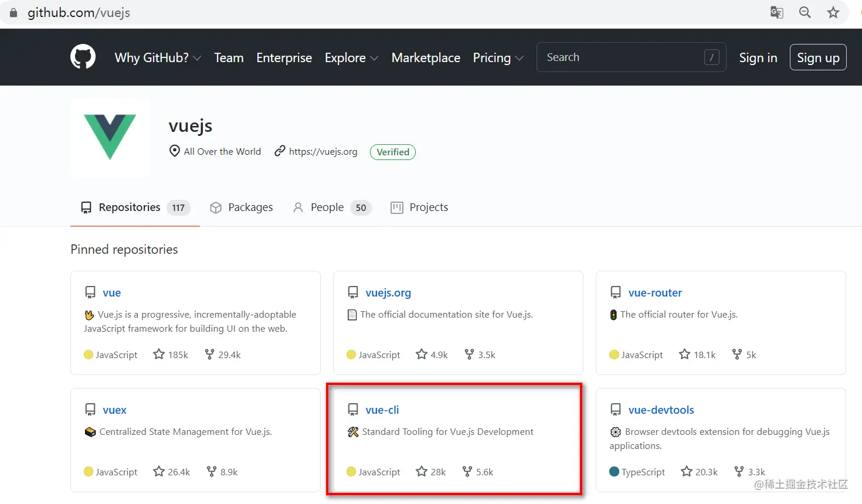Click the fork icon showing 8.9k on vuex
Image resolution: width=862 pixels, height=504 pixels.
[x=212, y=471]
